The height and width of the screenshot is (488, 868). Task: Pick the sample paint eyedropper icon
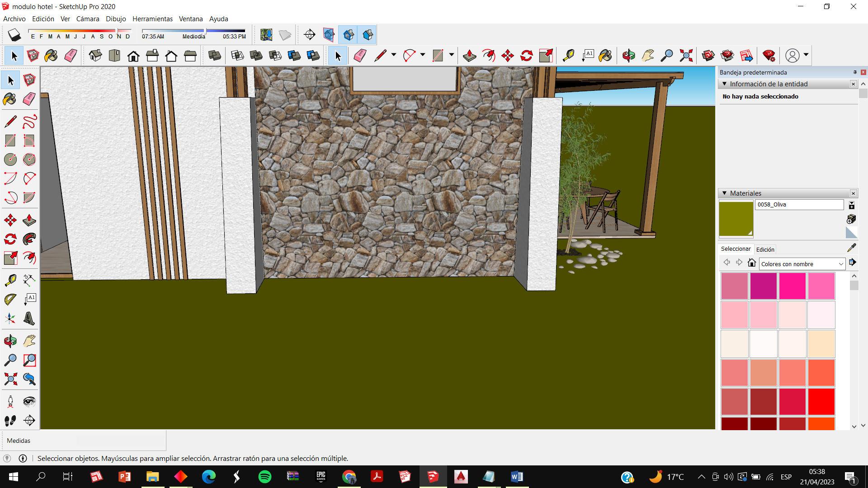(x=851, y=248)
